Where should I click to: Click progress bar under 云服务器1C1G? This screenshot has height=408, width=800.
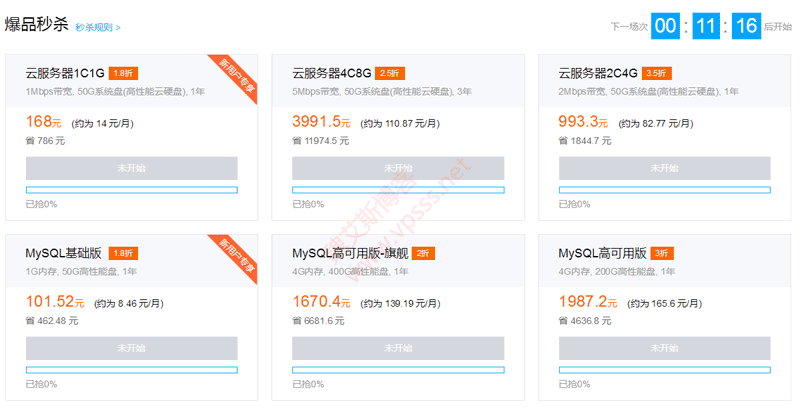point(132,190)
